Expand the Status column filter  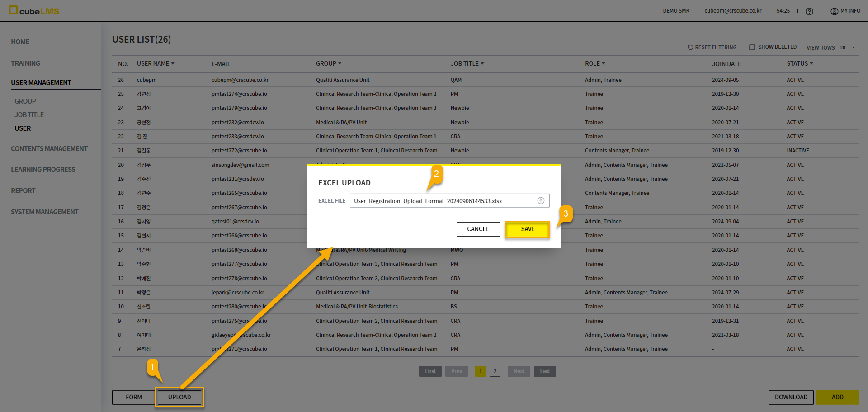811,64
